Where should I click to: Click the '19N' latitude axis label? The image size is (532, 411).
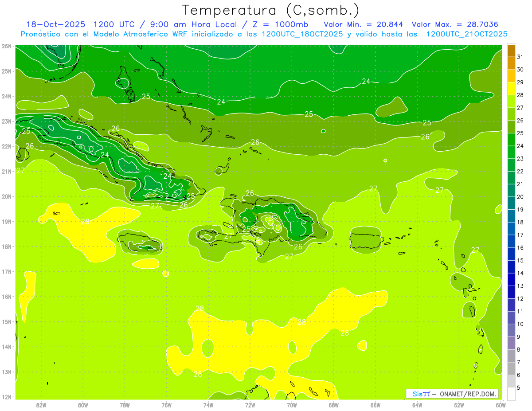[x=7, y=221]
